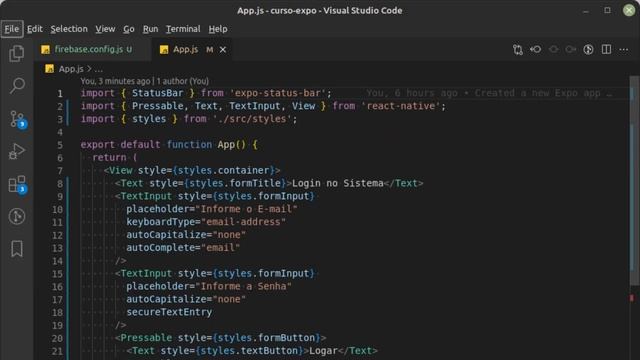Click the 'Pressable' tag on line 20

click(147, 338)
